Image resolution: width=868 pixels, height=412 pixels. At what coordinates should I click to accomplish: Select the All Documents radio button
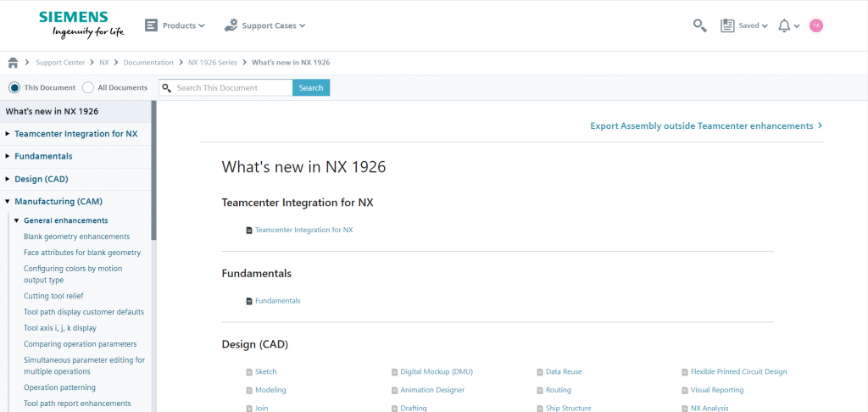[x=88, y=87]
